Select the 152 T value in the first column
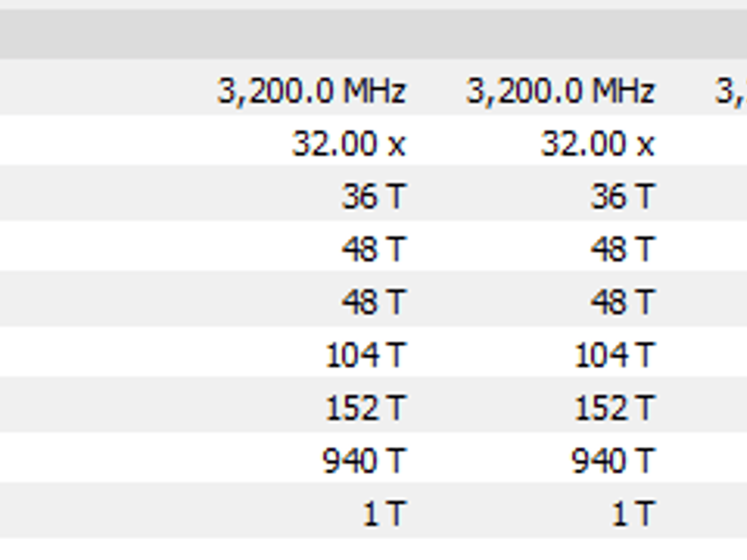 (x=365, y=408)
